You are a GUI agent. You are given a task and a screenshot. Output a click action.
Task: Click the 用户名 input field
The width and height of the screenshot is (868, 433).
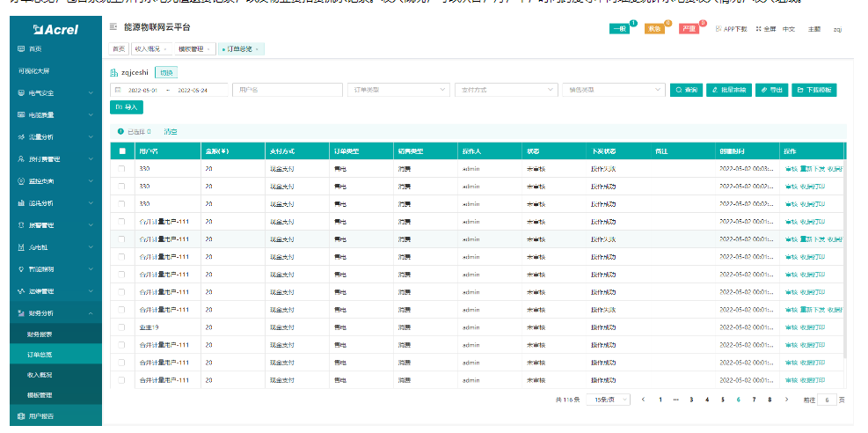[x=288, y=90]
